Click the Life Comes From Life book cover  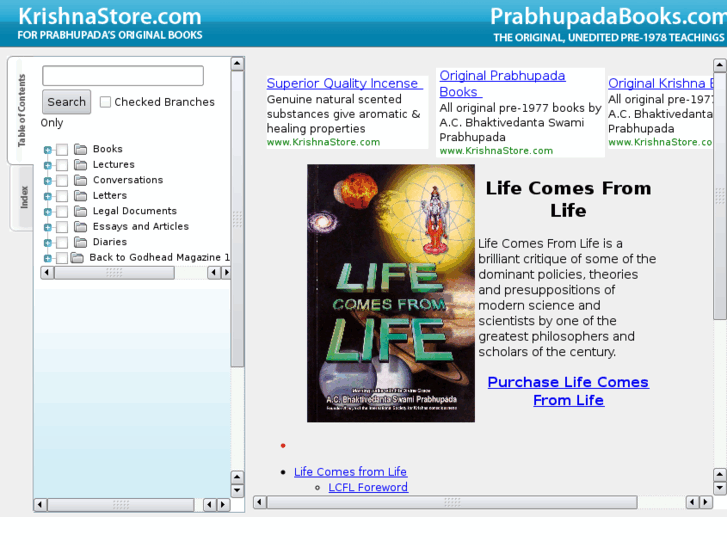pyautogui.click(x=391, y=293)
